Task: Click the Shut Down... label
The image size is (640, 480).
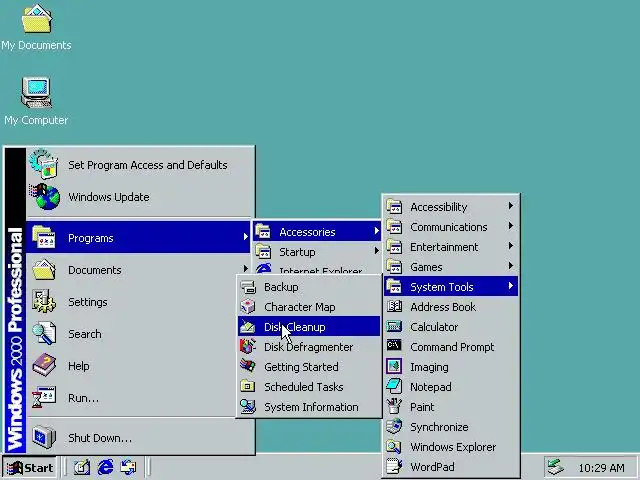Action: 100,438
